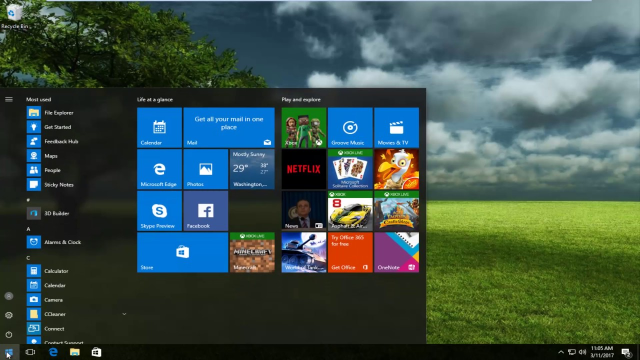Open the Action Center notifications icon

[627, 352]
